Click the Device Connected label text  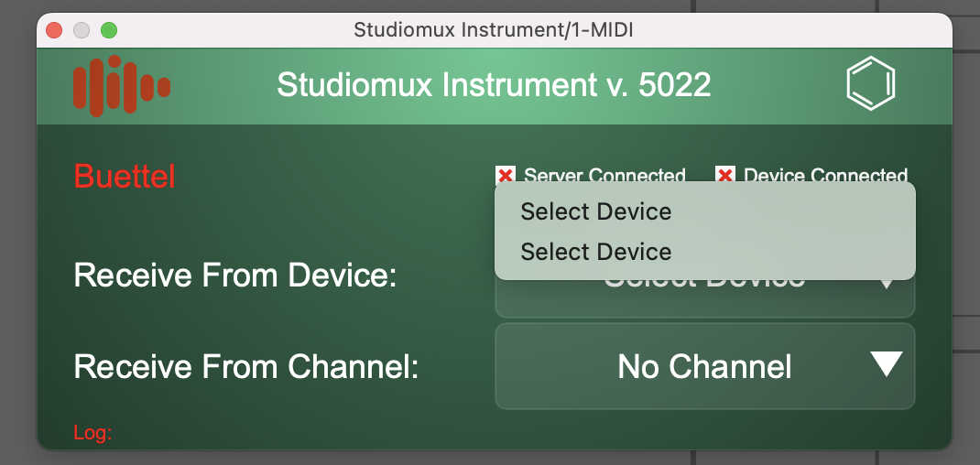pyautogui.click(x=825, y=174)
